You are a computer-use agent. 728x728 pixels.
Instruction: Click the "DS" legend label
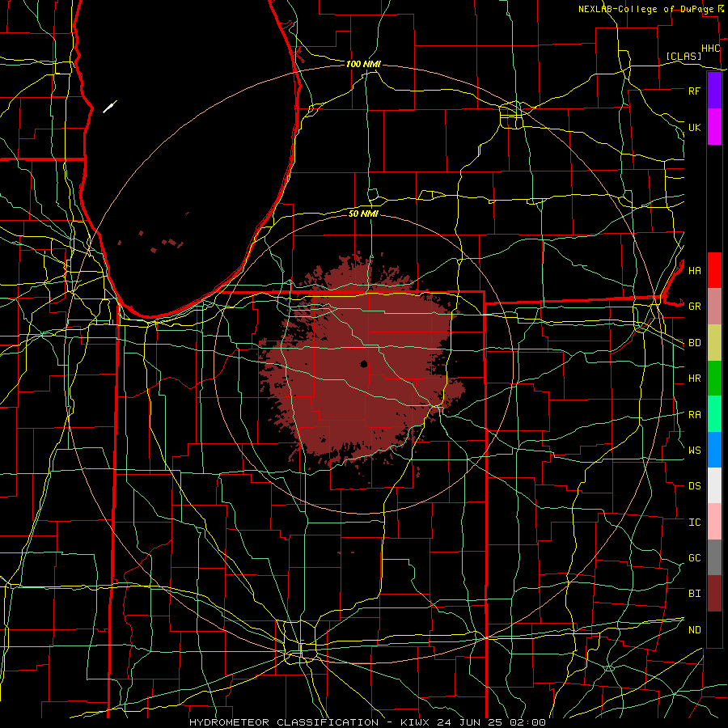tap(694, 486)
